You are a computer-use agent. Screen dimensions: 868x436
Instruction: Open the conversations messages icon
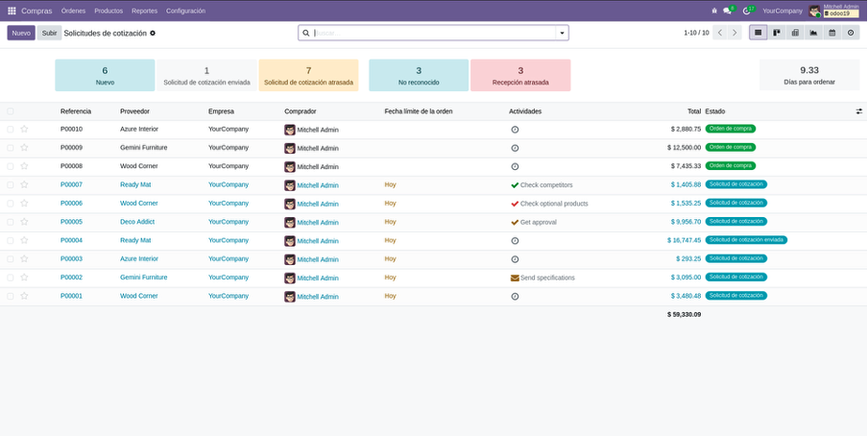point(727,11)
